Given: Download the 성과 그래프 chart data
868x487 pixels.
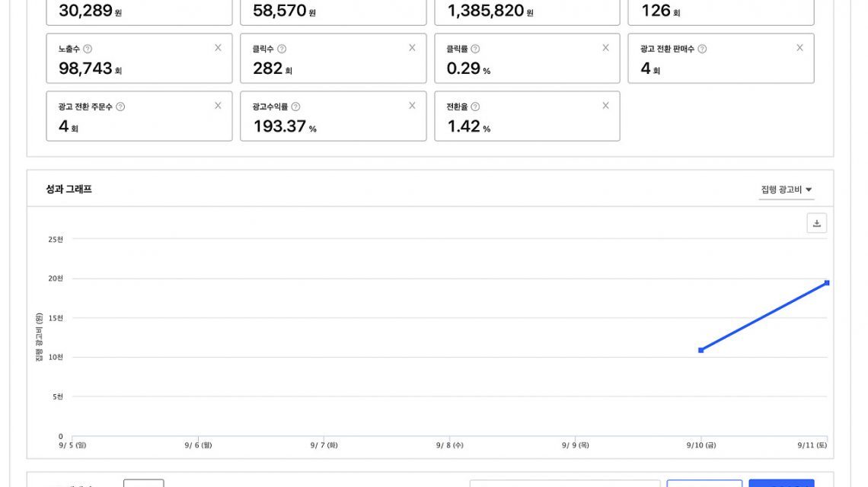Looking at the screenshot, I should [x=816, y=223].
